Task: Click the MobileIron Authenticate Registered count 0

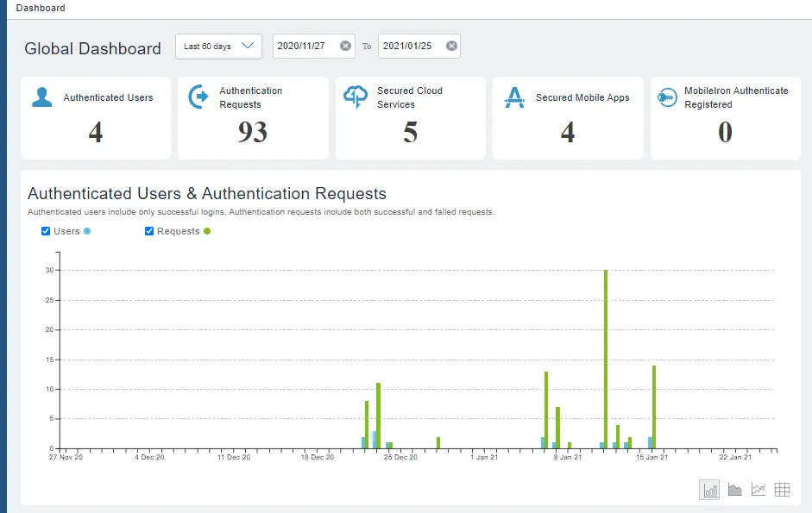Action: tap(725, 132)
